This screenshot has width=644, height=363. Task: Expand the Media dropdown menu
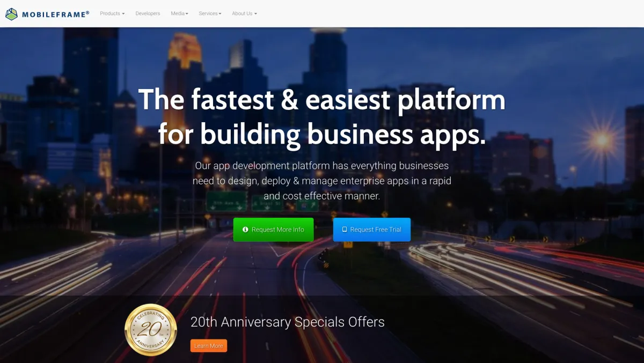(179, 13)
